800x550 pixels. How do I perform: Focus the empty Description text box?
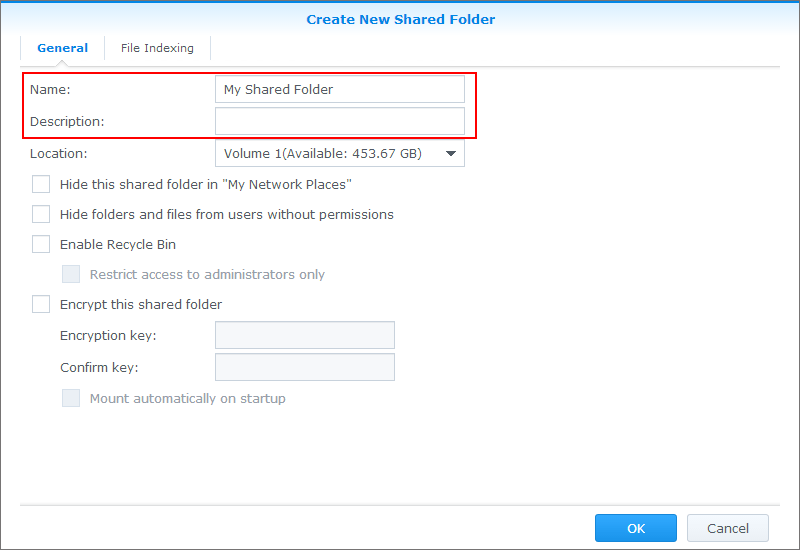[340, 121]
